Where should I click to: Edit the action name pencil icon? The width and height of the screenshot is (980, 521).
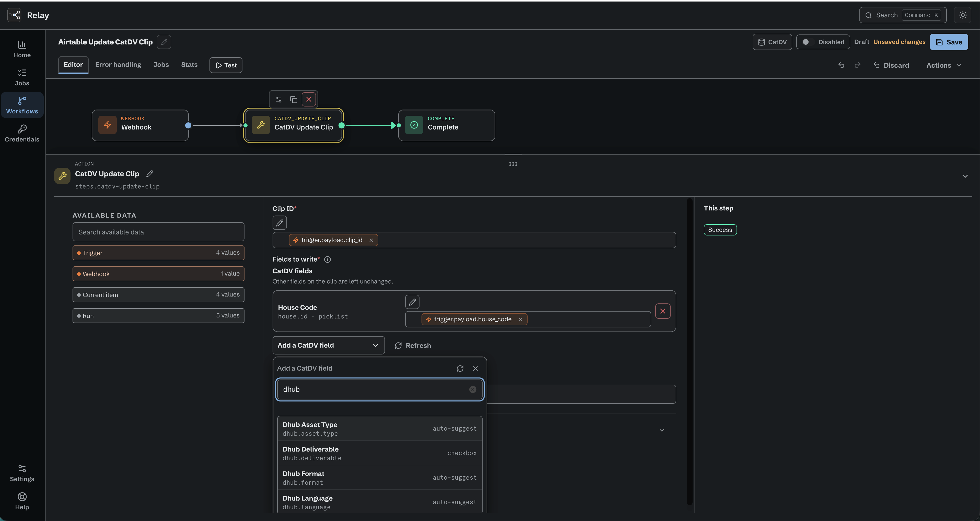click(150, 174)
